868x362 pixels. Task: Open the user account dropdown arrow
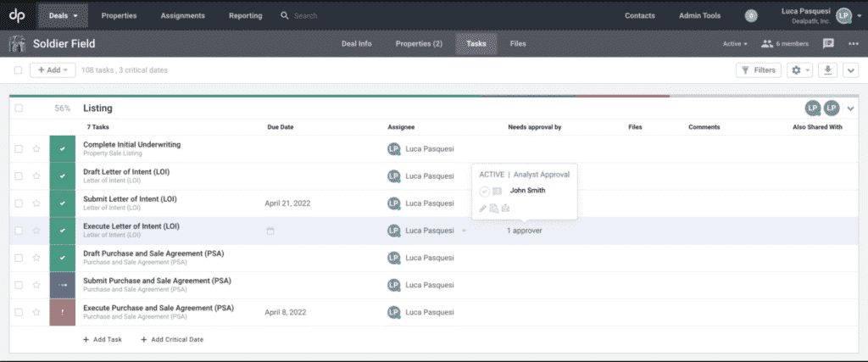(859, 16)
